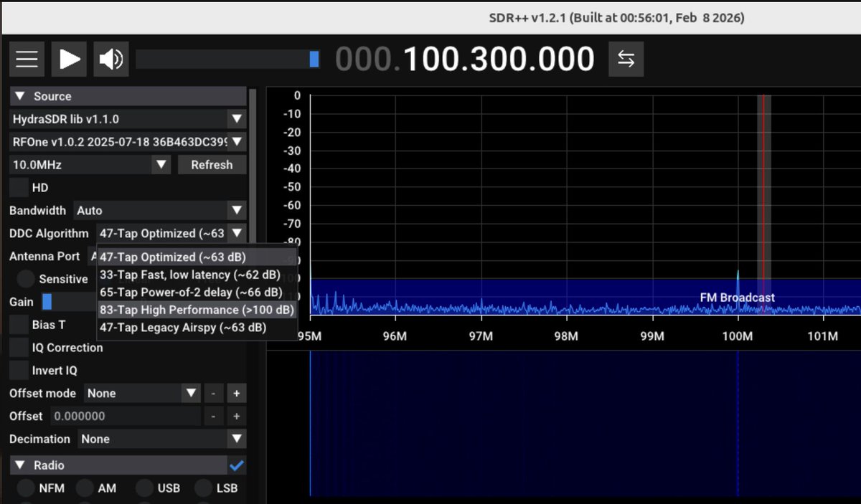Select LSB demodulation mode
The width and height of the screenshot is (861, 504).
click(x=204, y=488)
